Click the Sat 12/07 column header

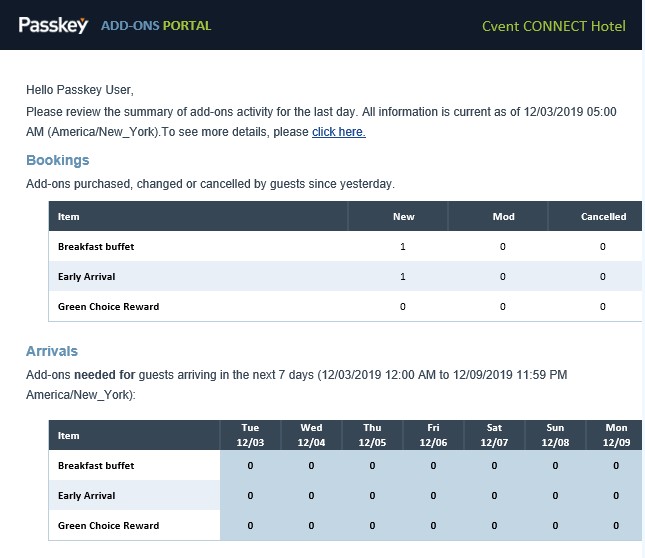[x=494, y=435]
